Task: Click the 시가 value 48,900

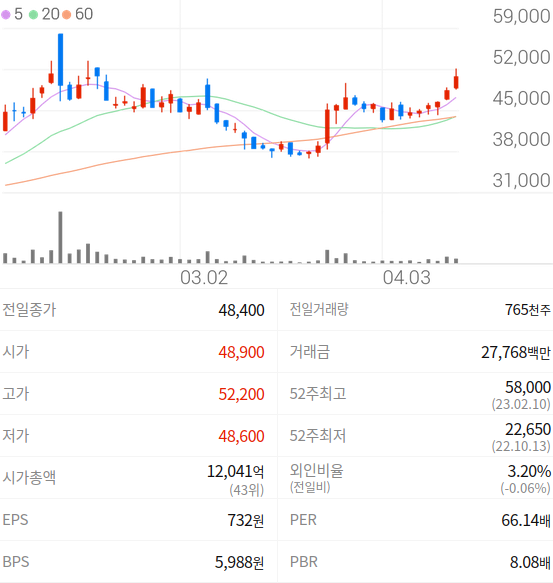Action: pyautogui.click(x=241, y=352)
